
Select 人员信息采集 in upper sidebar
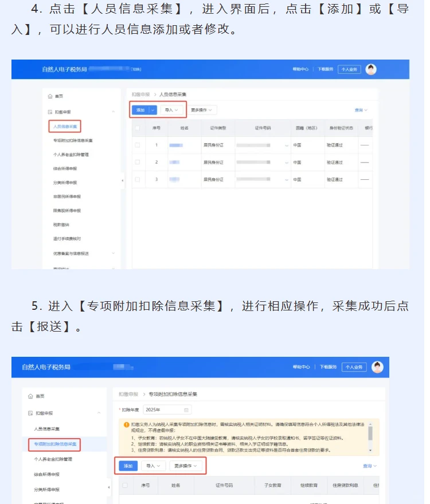click(65, 127)
